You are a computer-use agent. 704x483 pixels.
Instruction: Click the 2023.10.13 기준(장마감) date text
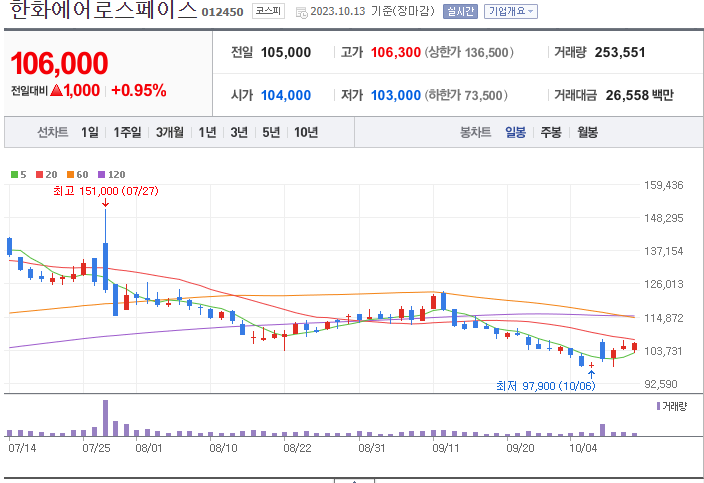pos(372,11)
